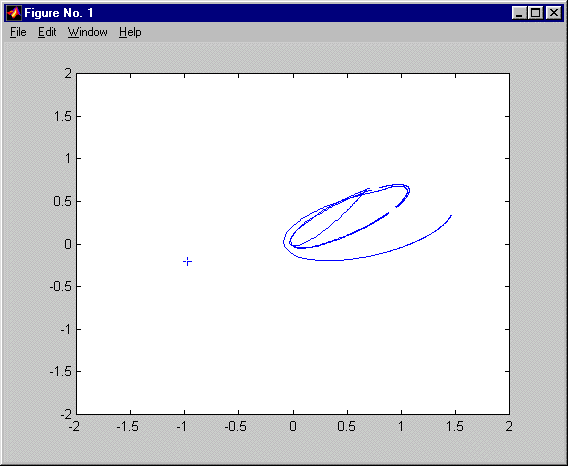This screenshot has height=466, width=568.
Task: Click the Figure No. 1 title bar
Action: point(254,13)
